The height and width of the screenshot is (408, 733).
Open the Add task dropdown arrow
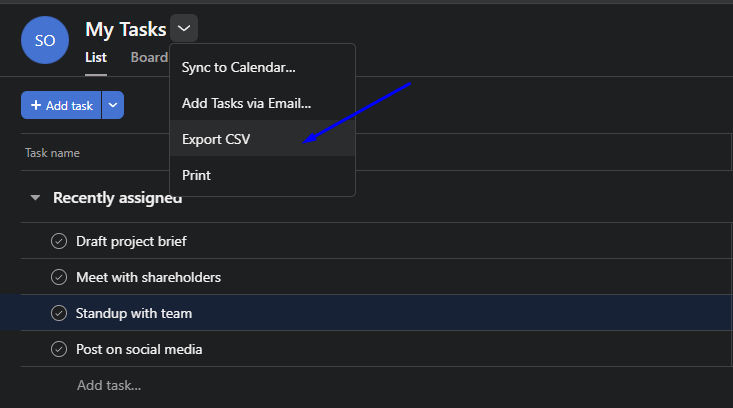pyautogui.click(x=113, y=105)
